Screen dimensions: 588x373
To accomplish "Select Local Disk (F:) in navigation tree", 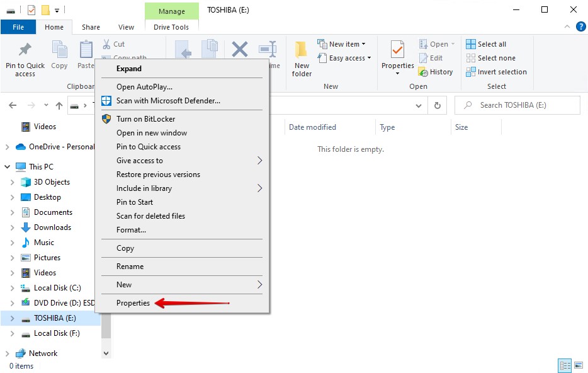I will pyautogui.click(x=57, y=333).
